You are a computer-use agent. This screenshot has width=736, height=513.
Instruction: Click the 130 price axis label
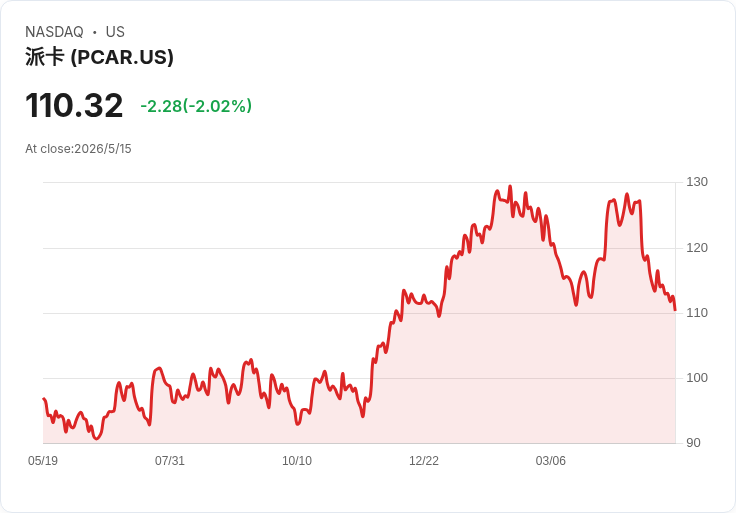697,182
